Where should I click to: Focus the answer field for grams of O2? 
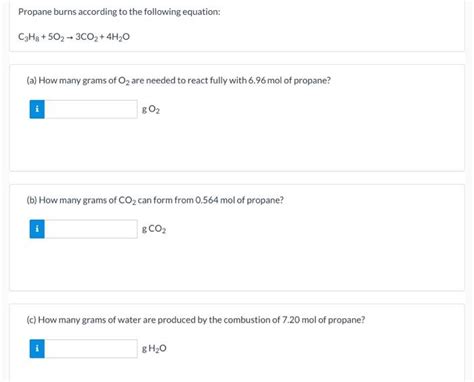point(91,109)
